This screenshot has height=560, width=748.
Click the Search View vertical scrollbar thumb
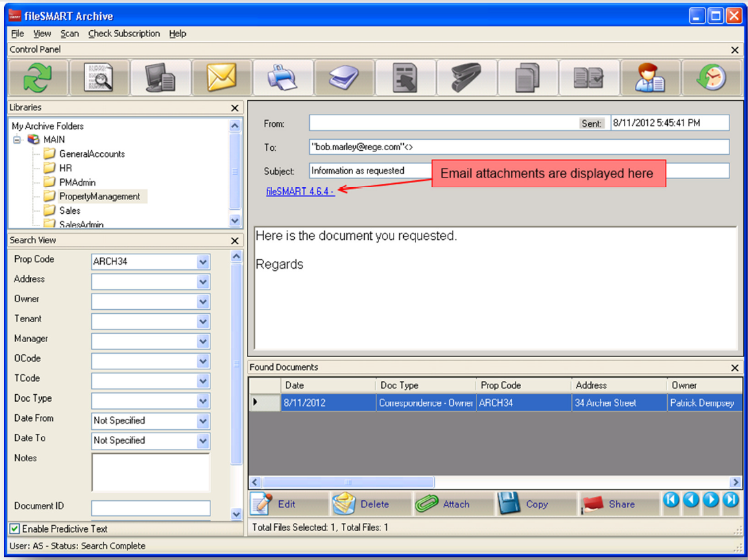(236, 364)
